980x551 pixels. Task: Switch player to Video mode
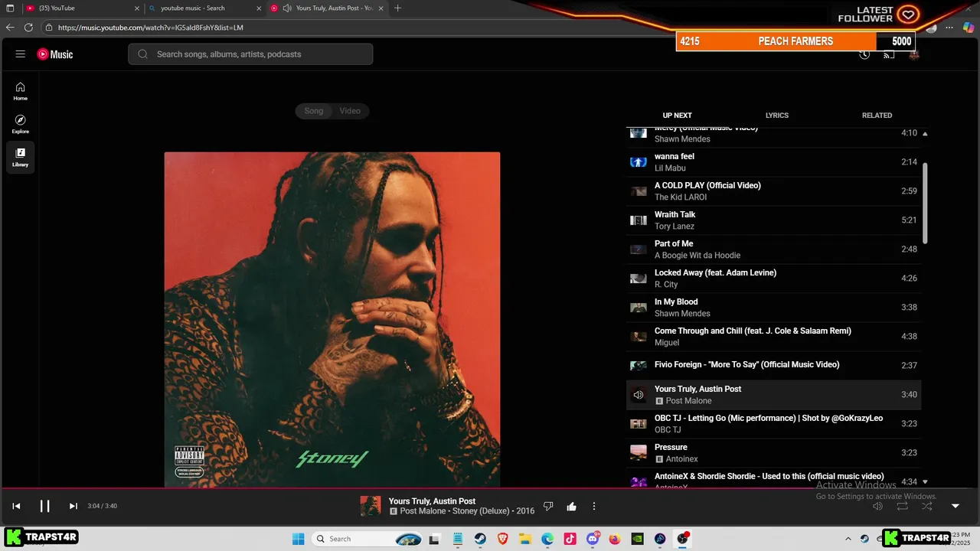coord(350,111)
